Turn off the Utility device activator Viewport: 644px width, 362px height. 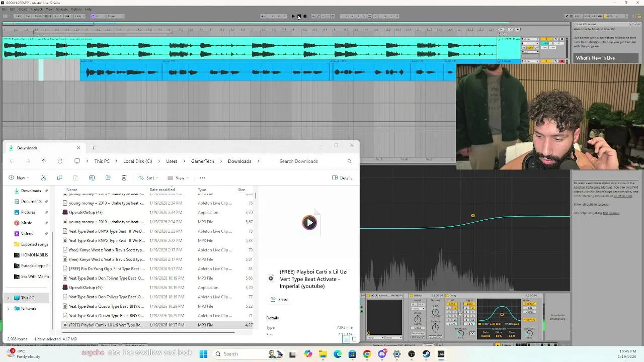412,295
